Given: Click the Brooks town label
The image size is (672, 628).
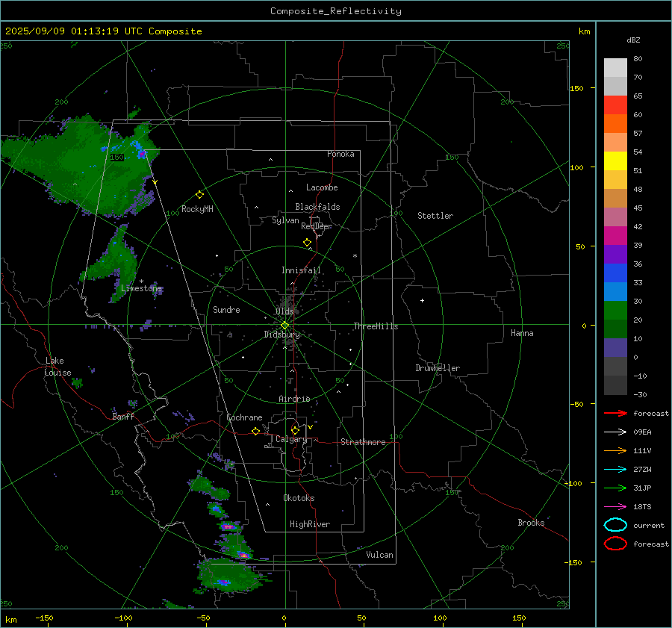Looking at the screenshot, I should [531, 523].
